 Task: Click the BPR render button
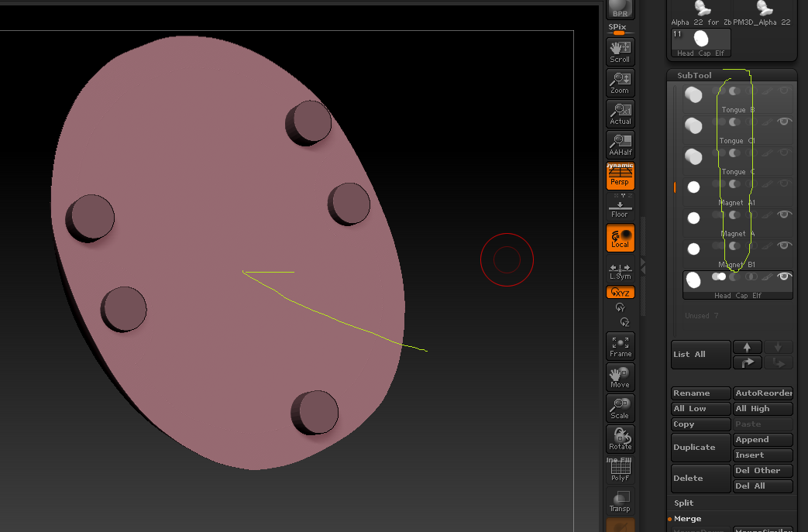click(x=620, y=9)
